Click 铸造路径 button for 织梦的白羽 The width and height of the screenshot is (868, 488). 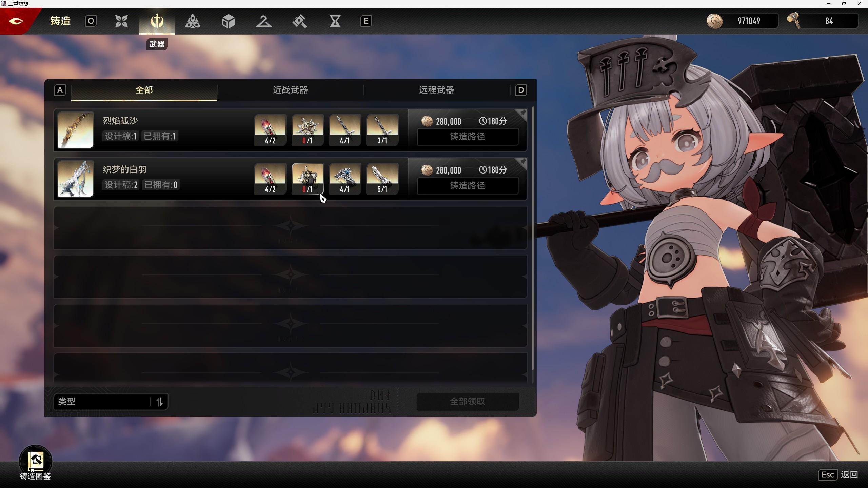click(467, 186)
